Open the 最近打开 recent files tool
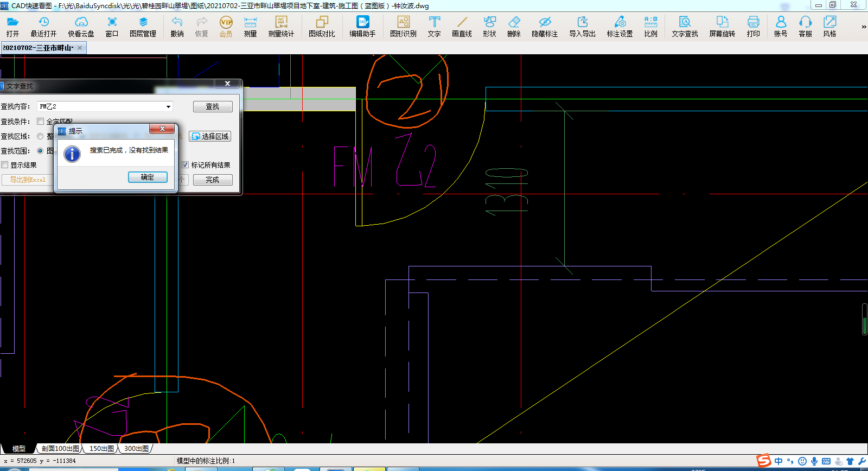Image resolution: width=868 pixels, height=471 pixels. [x=43, y=26]
